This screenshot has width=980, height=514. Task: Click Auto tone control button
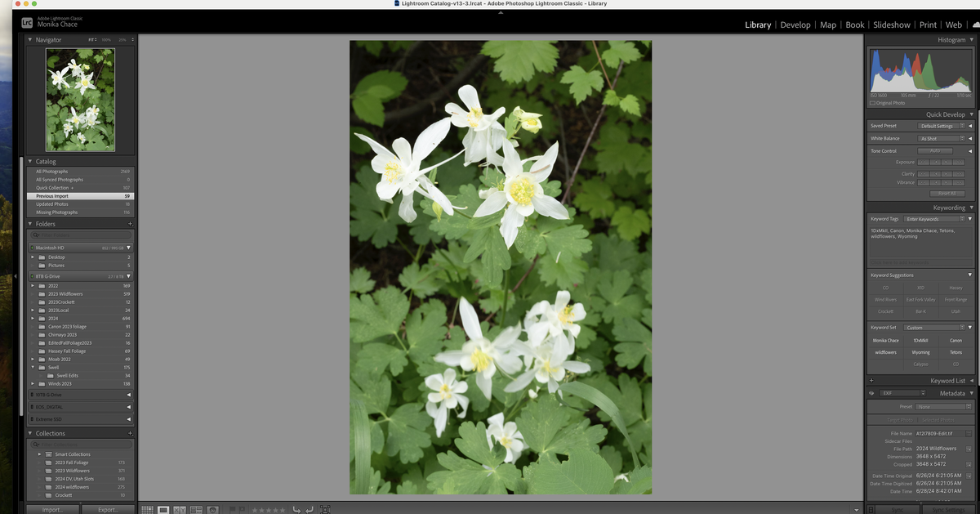(x=934, y=150)
